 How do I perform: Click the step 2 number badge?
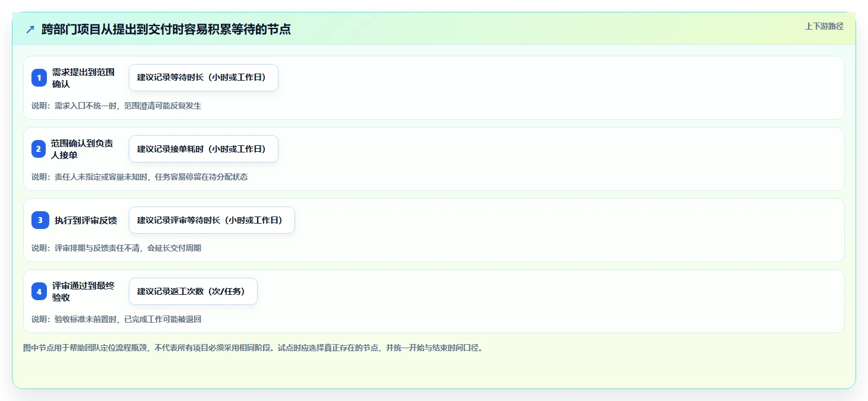point(39,149)
